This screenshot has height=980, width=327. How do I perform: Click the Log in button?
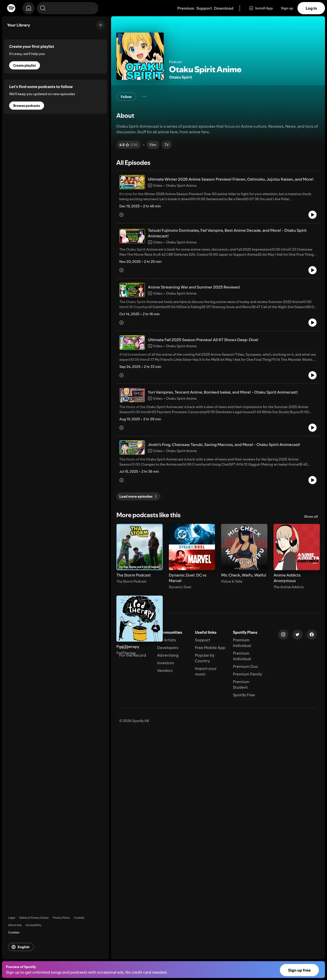click(x=311, y=8)
